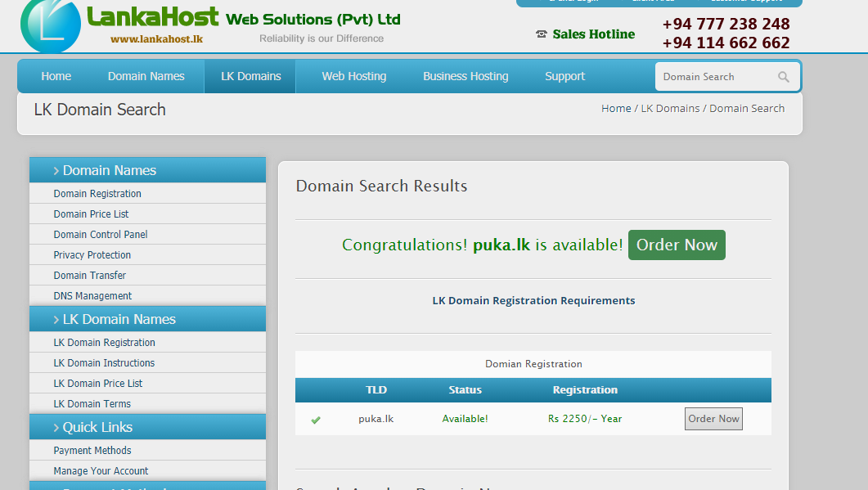Click the TLD column header
Viewport: 868px width, 490px height.
(376, 390)
